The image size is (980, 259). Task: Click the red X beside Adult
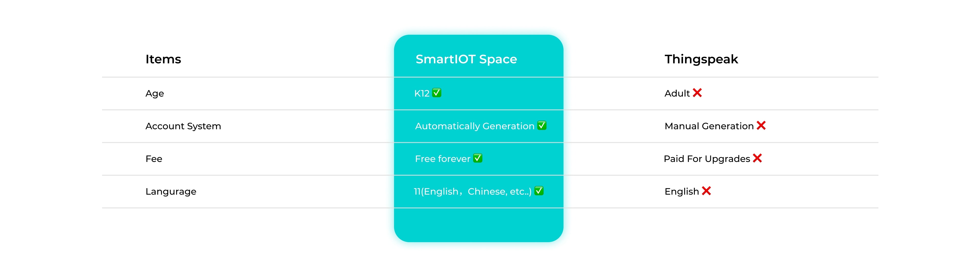click(x=697, y=93)
